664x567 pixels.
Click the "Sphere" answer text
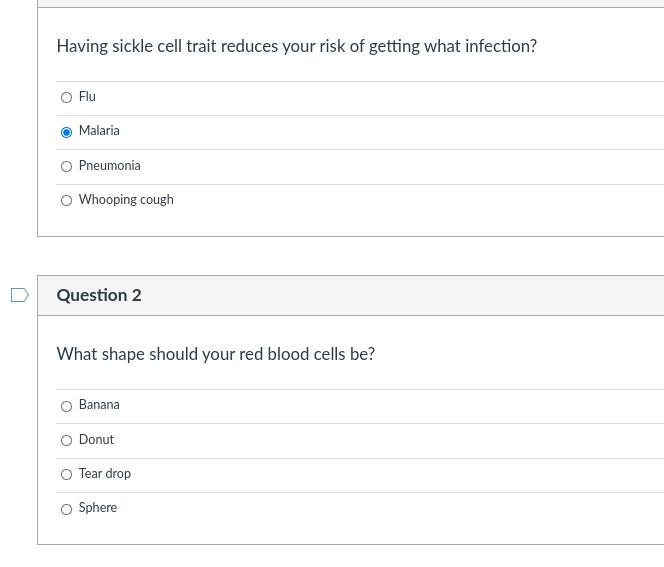click(98, 508)
